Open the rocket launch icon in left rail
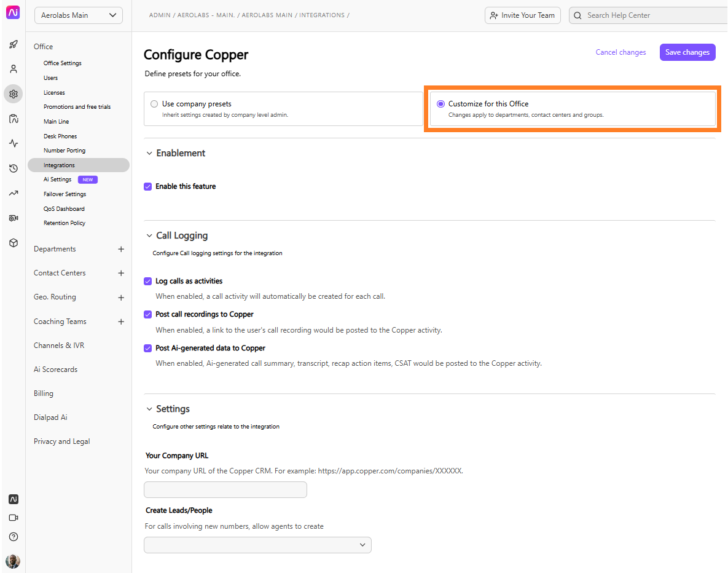The image size is (728, 573). [14, 45]
